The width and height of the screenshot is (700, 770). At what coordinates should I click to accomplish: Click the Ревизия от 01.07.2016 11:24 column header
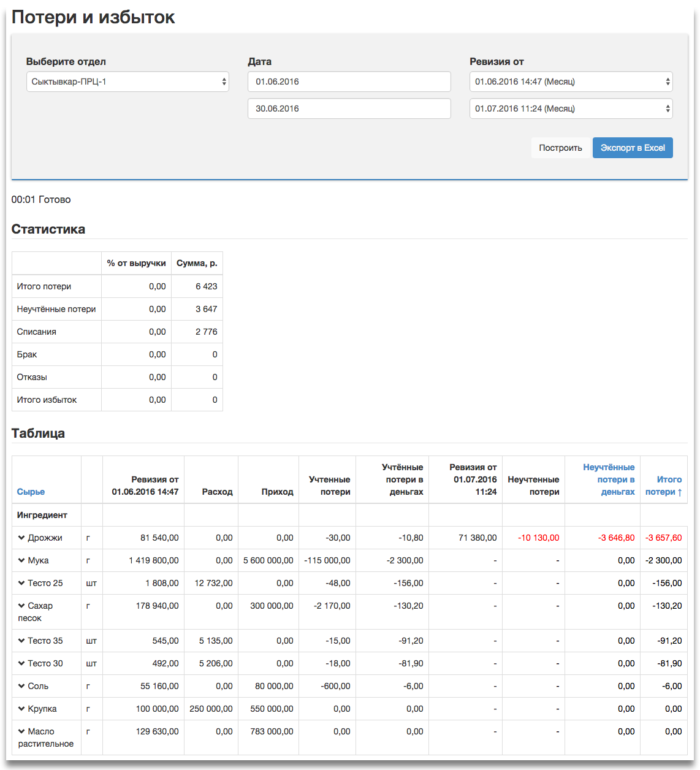coord(473,479)
